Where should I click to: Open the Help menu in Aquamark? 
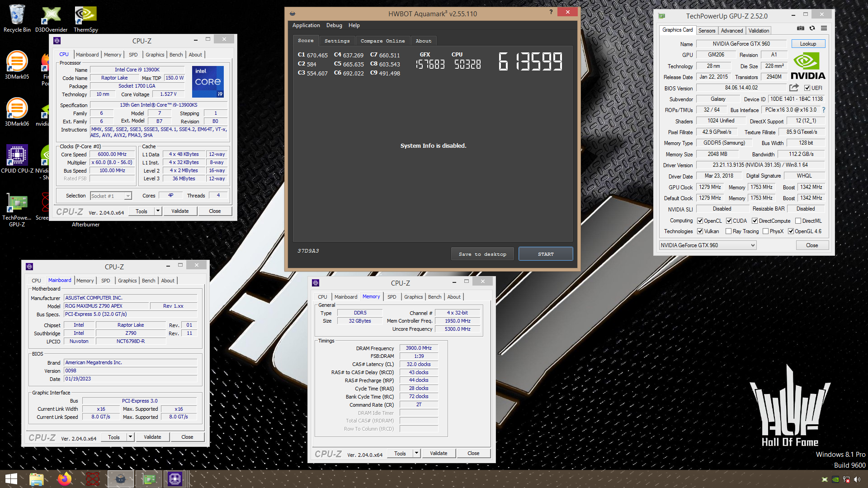click(354, 25)
